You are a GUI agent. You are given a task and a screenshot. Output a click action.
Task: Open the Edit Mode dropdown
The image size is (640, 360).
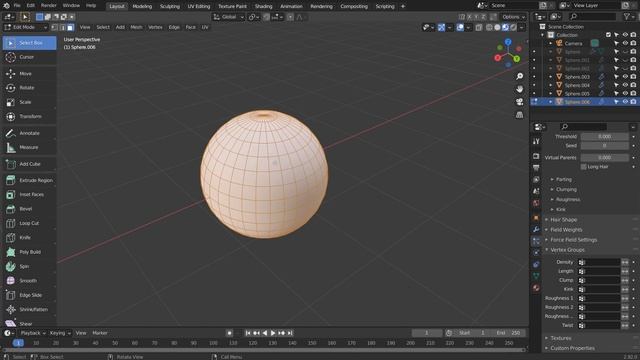tap(25, 27)
